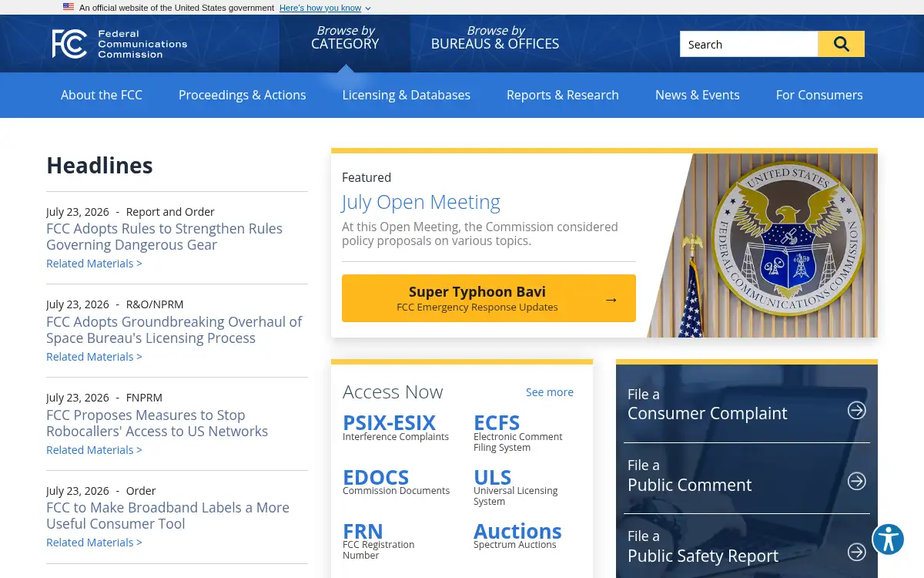Viewport: 924px width, 578px height.
Task: Open headline about Dangerous Gear rules
Action: pyautogui.click(x=164, y=237)
